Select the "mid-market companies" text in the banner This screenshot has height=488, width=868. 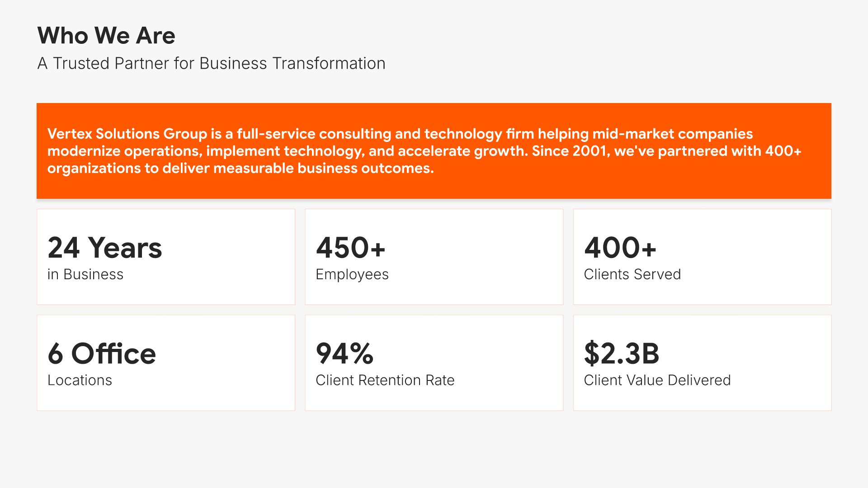[x=672, y=134]
